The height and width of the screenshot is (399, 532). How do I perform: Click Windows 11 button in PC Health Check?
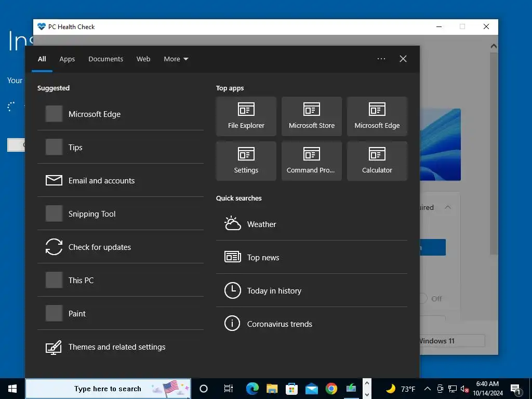tap(453, 341)
